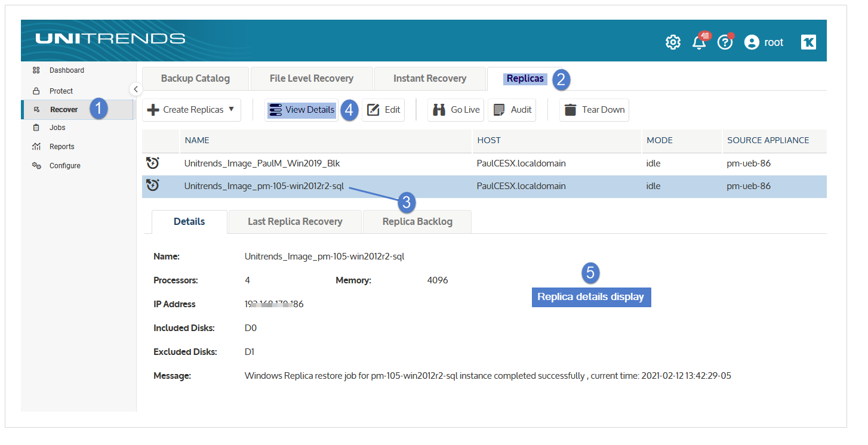Select row Unitrends_Image_pm-105-win2012r2-sql
This screenshot has height=445, width=868.
click(x=484, y=186)
